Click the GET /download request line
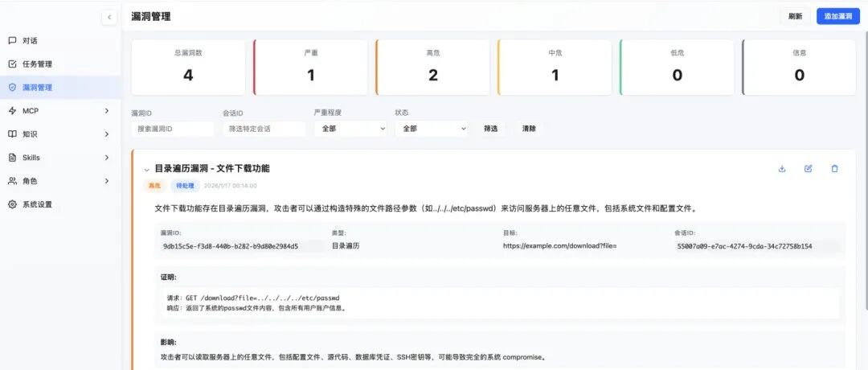The height and width of the screenshot is (370, 868). (253, 298)
